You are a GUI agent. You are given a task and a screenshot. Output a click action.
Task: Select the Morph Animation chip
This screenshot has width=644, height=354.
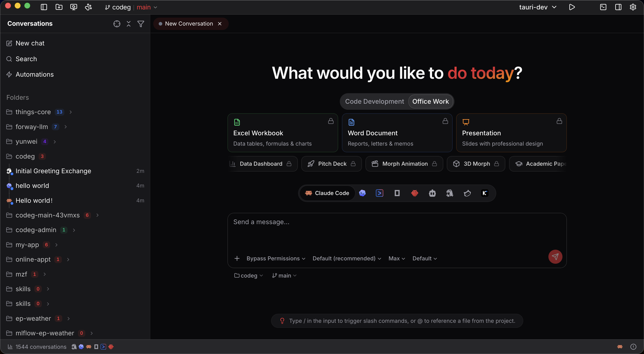click(404, 164)
